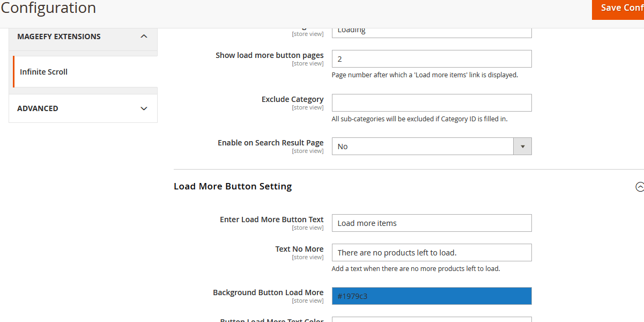Click the Exclude Category input field
Image resolution: width=644 pixels, height=322 pixels.
pyautogui.click(x=431, y=103)
